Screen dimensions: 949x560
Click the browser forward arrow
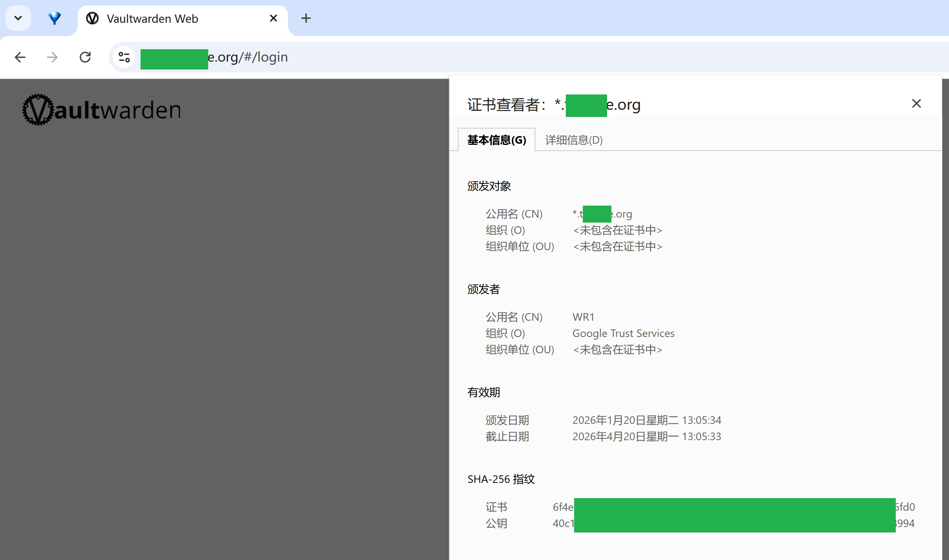53,57
